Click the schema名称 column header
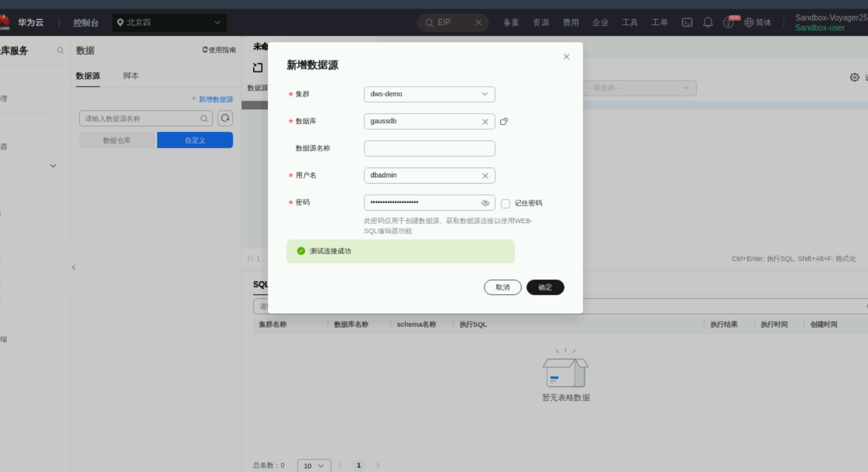This screenshot has height=472, width=868. pyautogui.click(x=416, y=325)
